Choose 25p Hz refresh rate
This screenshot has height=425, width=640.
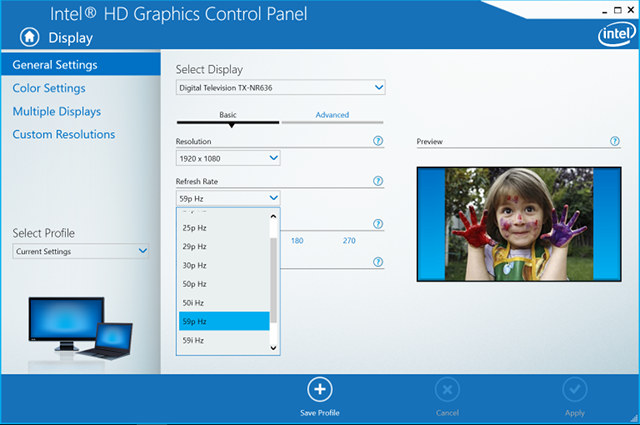click(224, 228)
